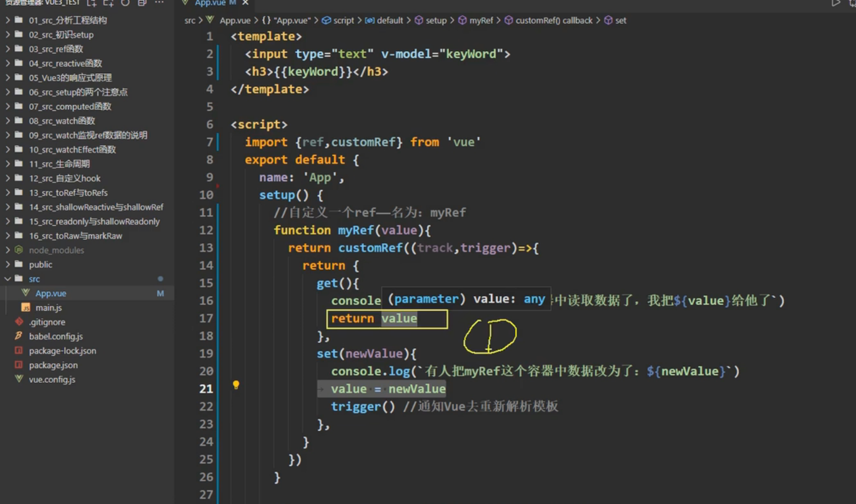Refresh the explorer with the circular arrow icon

[x=125, y=2]
